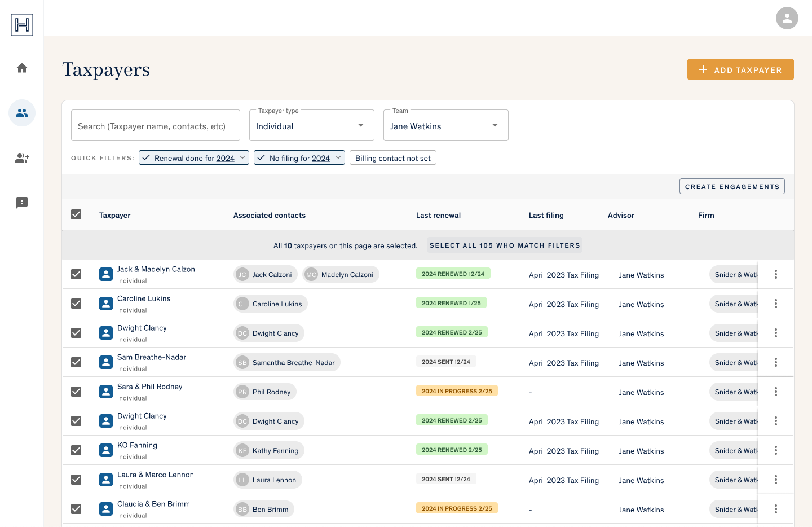Expand the No filing for 2024 filter

338,157
